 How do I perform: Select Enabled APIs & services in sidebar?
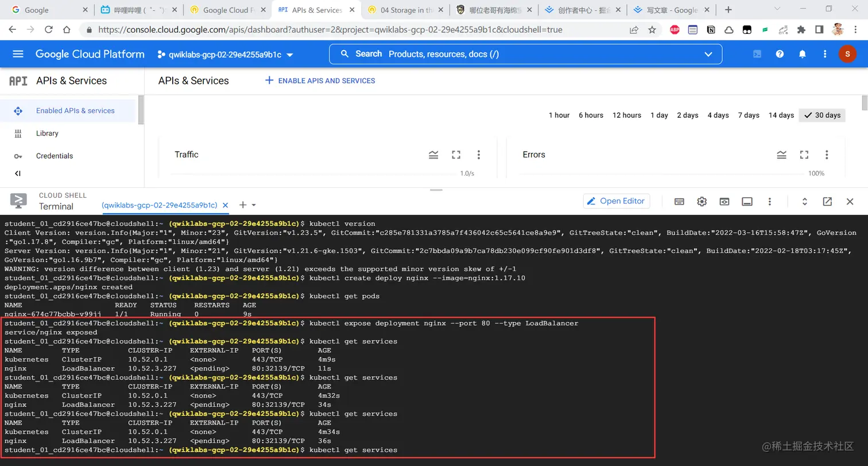[x=69, y=111]
